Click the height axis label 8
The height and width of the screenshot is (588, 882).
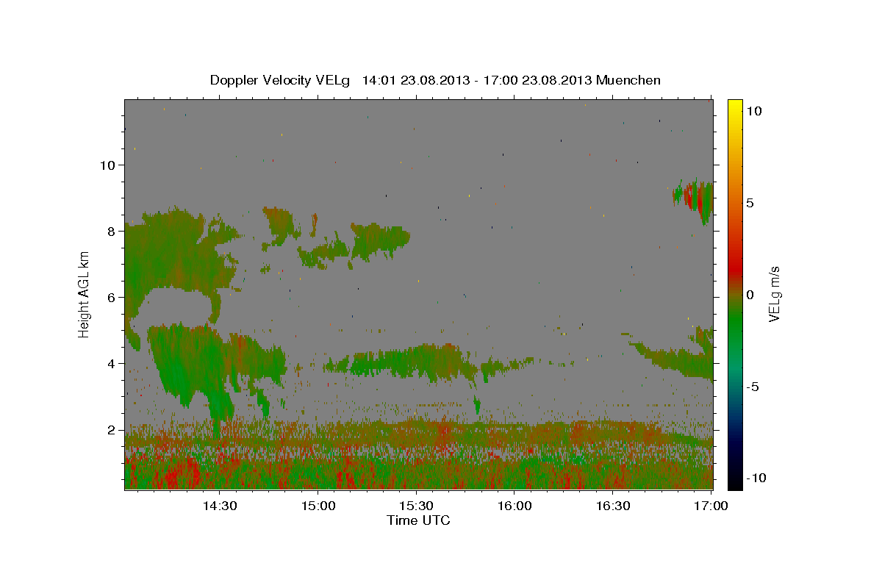pyautogui.click(x=111, y=231)
